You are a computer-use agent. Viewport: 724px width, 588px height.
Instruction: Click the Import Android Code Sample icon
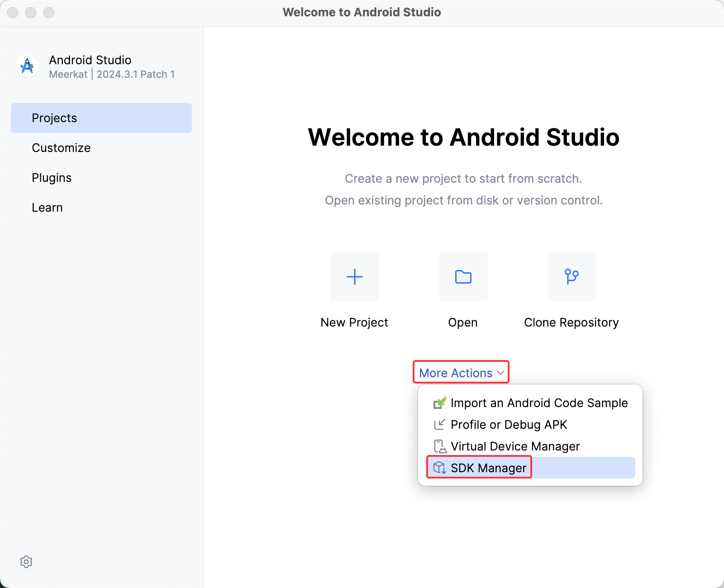(438, 403)
